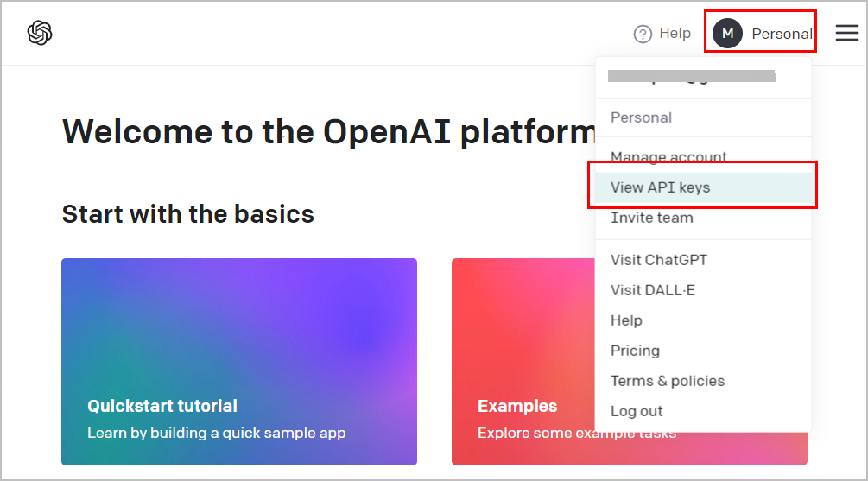
Task: Click the question mark help icon
Action: click(x=642, y=35)
